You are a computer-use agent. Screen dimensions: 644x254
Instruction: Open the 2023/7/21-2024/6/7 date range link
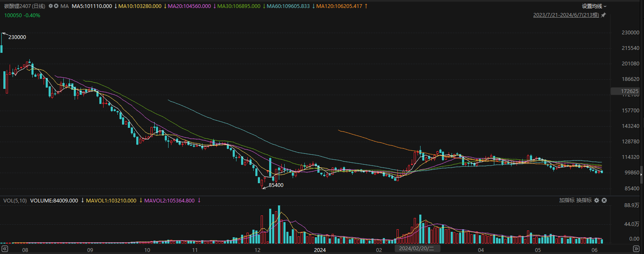point(566,15)
